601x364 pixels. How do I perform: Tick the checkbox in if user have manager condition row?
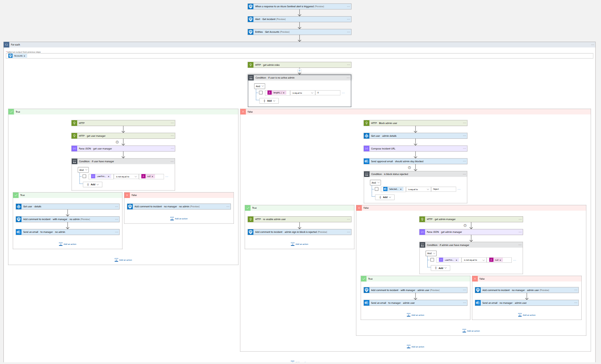click(84, 176)
